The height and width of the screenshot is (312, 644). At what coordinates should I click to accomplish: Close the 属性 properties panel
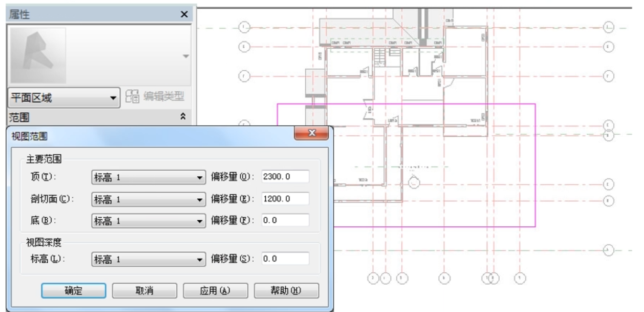coord(183,15)
